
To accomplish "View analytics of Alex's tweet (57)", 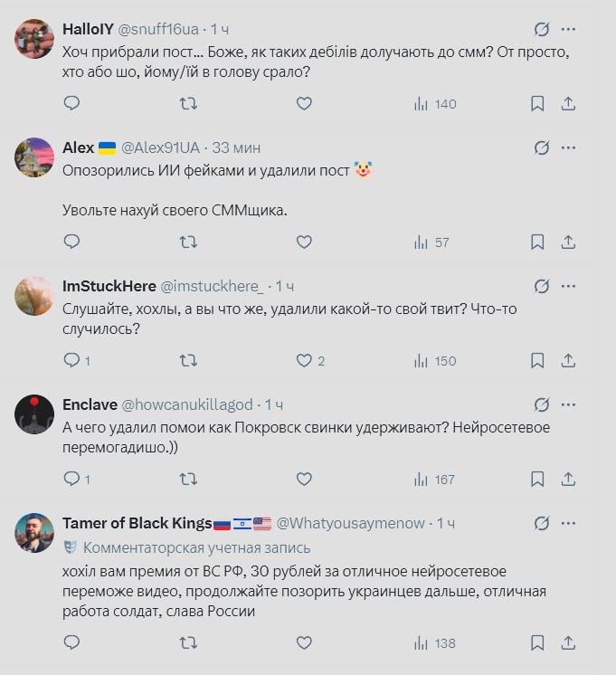I will tap(433, 242).
